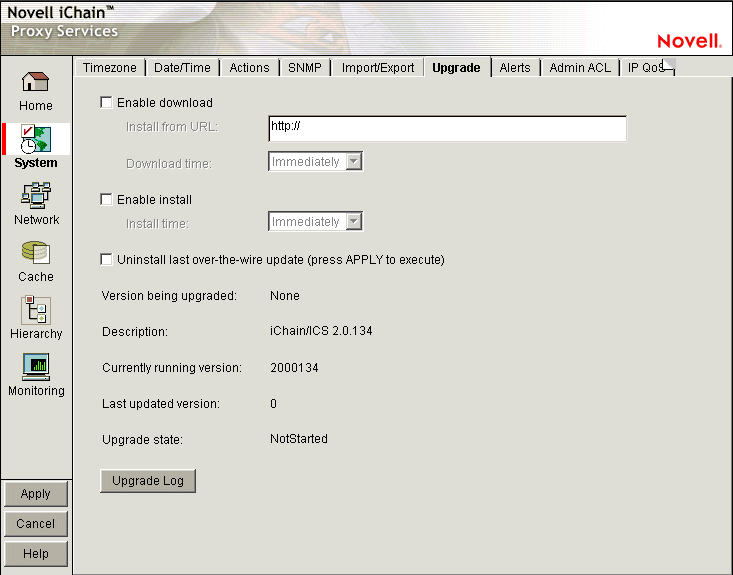This screenshot has width=733, height=575.
Task: Switch to the SNMP tab
Action: click(305, 68)
